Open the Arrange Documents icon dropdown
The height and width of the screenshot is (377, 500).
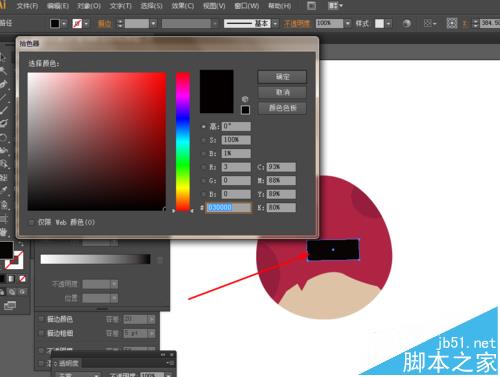[335, 6]
